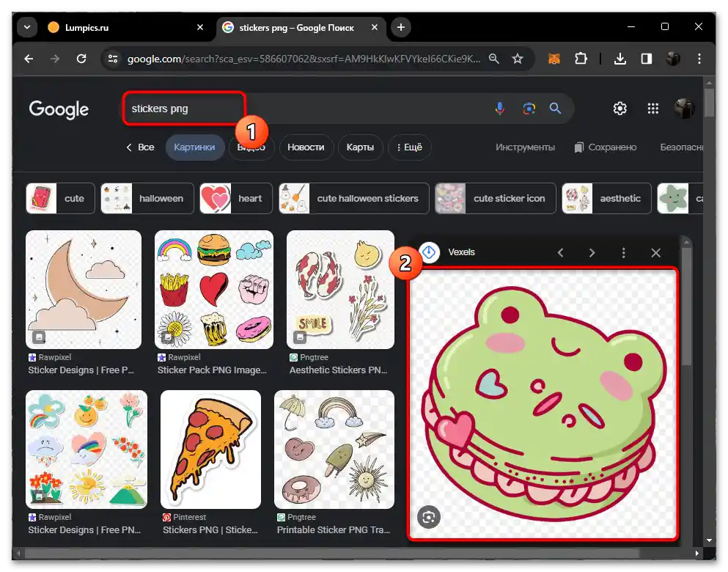728x572 pixels.
Task: Open a new browser tab
Action: 401,27
